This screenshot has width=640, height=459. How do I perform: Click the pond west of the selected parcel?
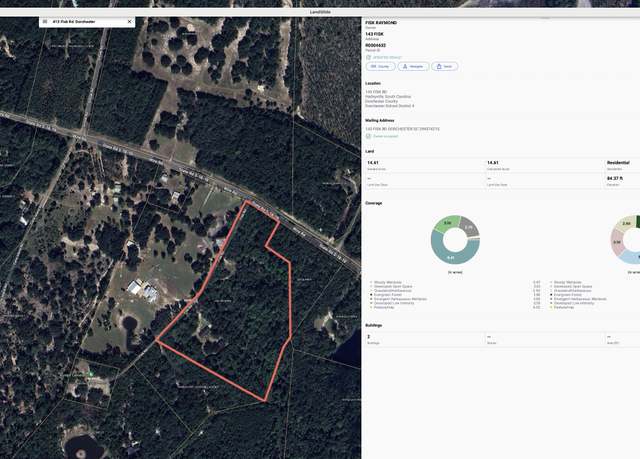point(130,324)
